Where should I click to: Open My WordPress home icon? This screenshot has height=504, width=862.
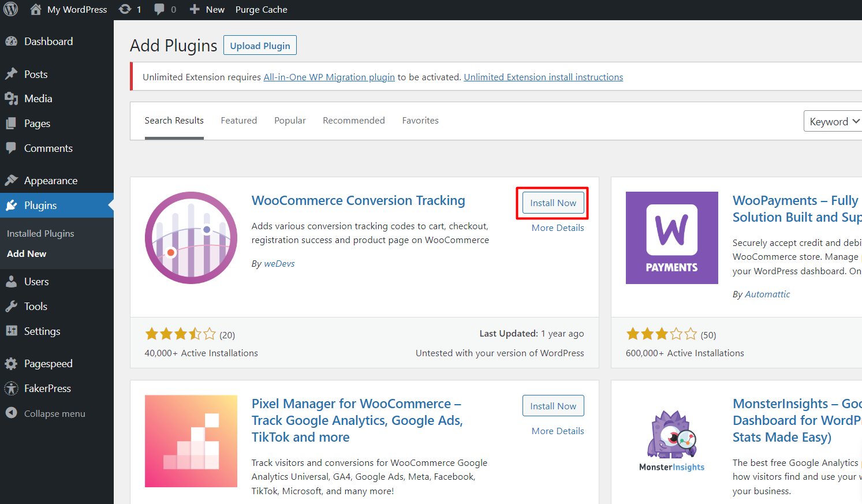[x=36, y=9]
